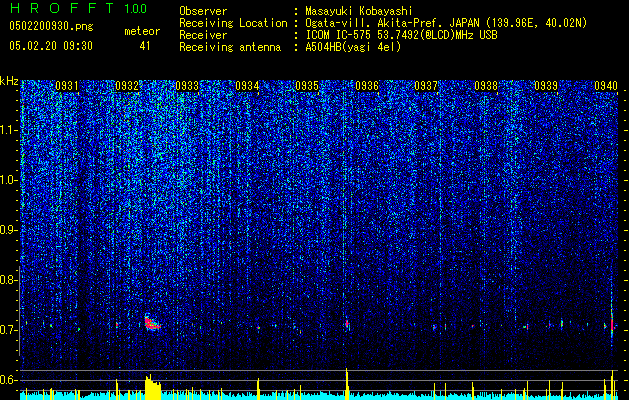Click the tall yellow intensity spike below 0936
The height and width of the screenshot is (400, 629).
point(347,384)
